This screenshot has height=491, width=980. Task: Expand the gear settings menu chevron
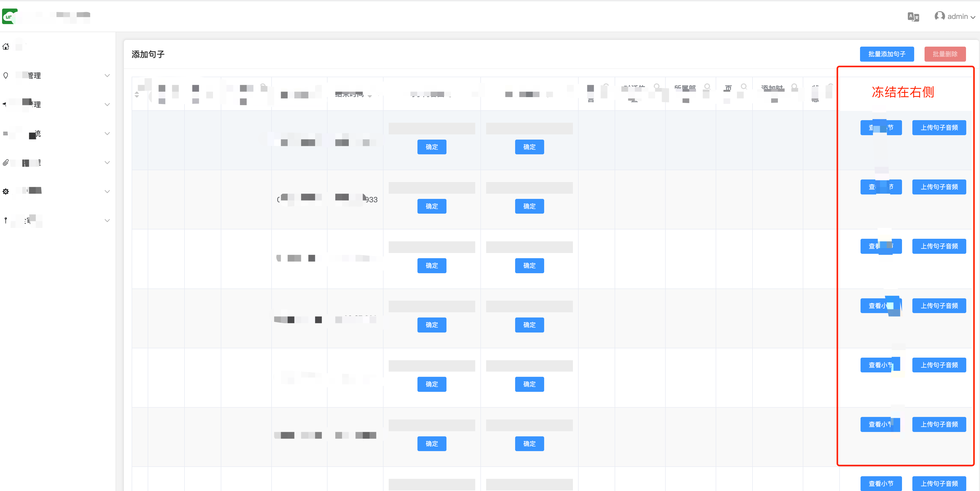pos(107,191)
